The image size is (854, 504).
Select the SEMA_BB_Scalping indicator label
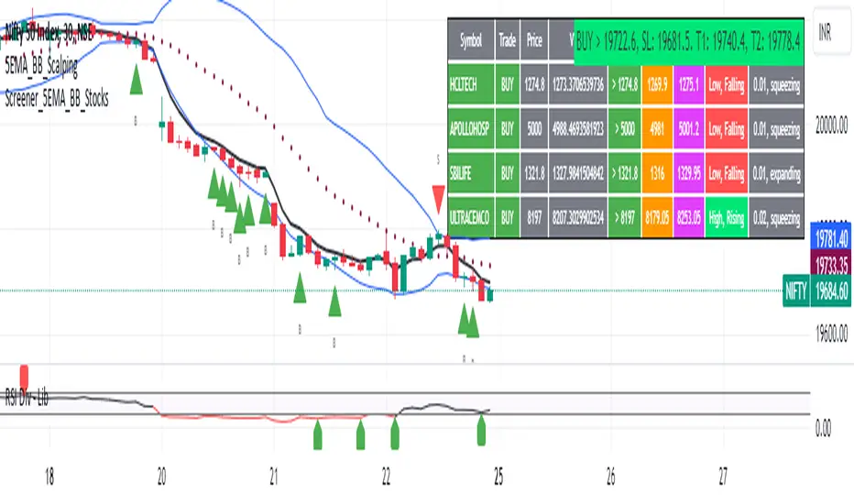coord(41,65)
